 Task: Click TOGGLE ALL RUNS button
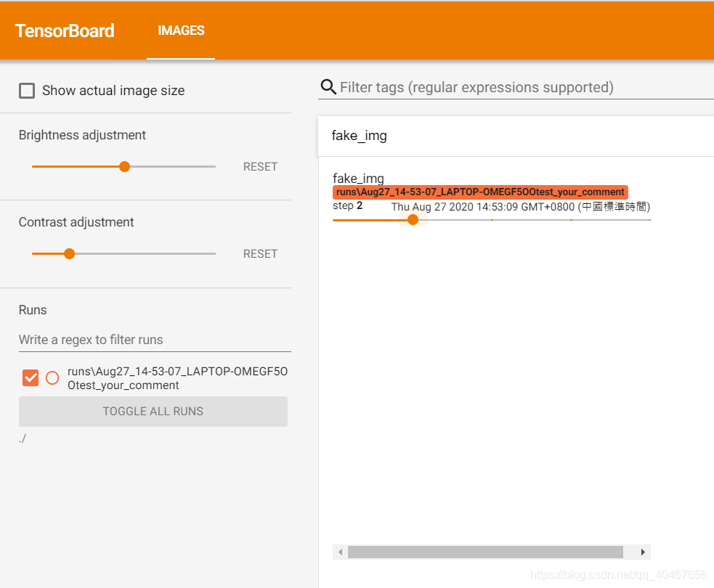coord(153,412)
